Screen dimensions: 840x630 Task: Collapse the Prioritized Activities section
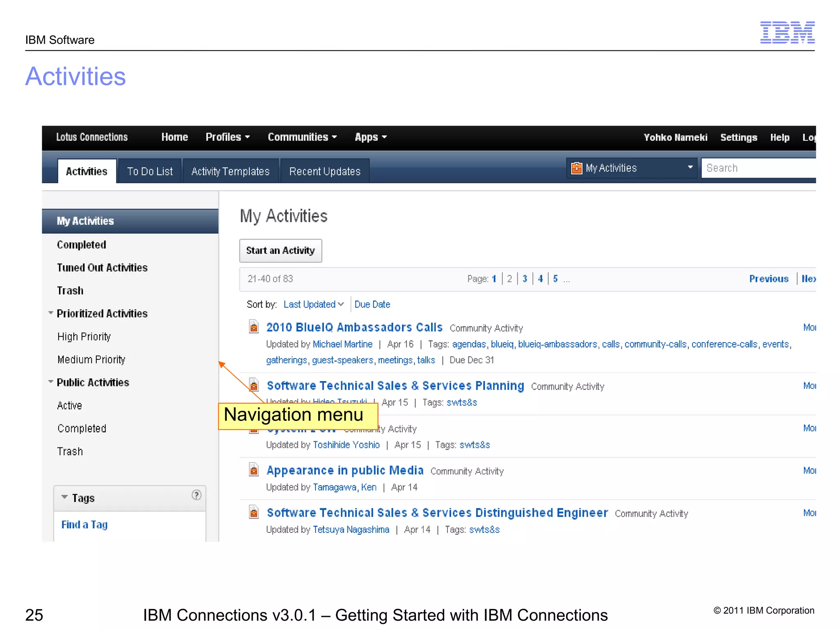pyautogui.click(x=51, y=313)
